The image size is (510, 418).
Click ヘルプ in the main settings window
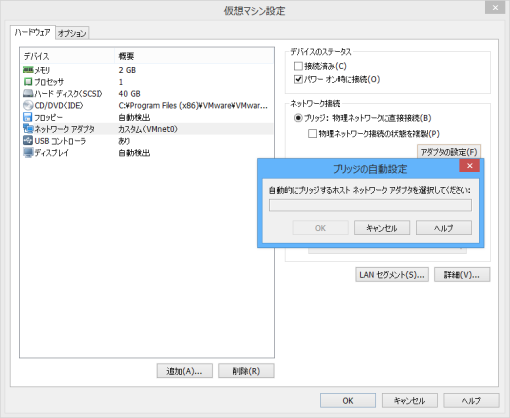(471, 400)
